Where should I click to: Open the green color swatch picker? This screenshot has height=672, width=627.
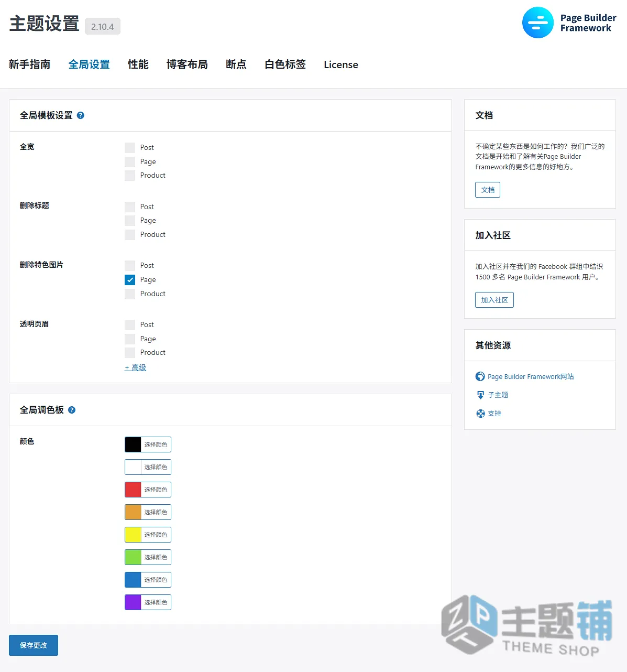(x=148, y=557)
